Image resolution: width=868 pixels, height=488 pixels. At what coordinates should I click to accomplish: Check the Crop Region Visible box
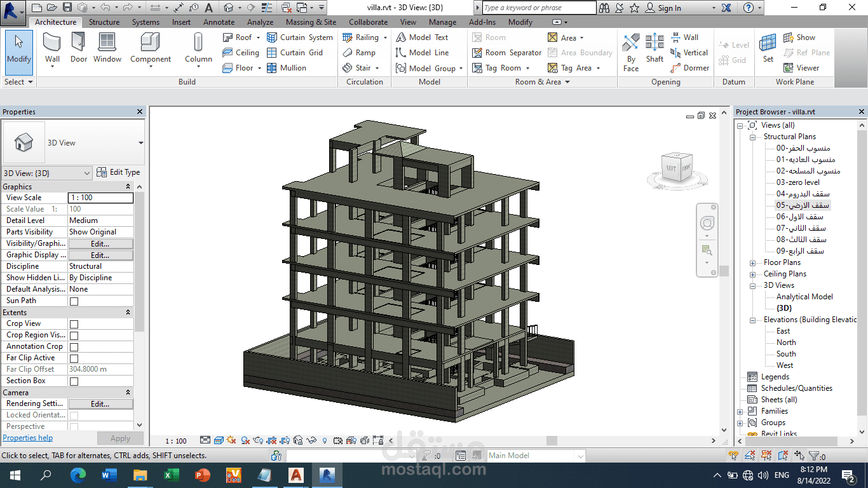[74, 335]
